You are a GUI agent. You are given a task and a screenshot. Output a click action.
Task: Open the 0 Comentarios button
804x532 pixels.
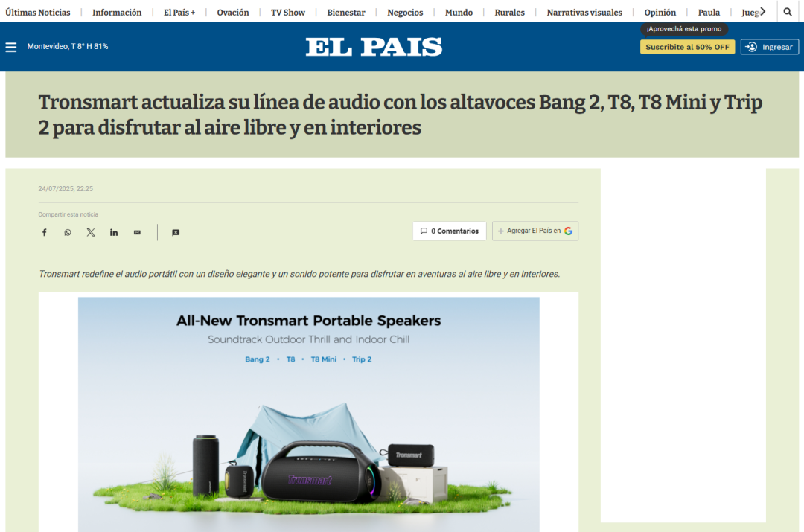449,231
